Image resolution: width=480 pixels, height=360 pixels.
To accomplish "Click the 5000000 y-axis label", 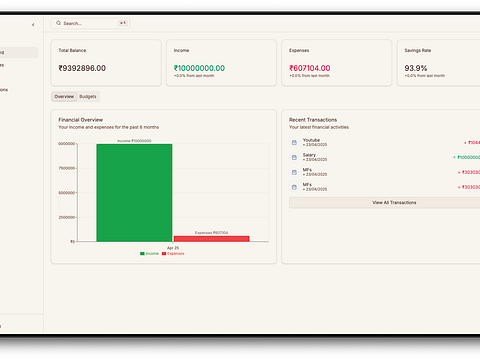I will pos(67,193).
